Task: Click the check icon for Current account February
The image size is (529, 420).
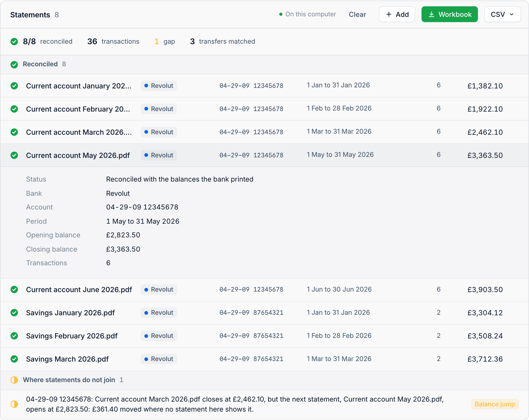Action: [x=14, y=109]
